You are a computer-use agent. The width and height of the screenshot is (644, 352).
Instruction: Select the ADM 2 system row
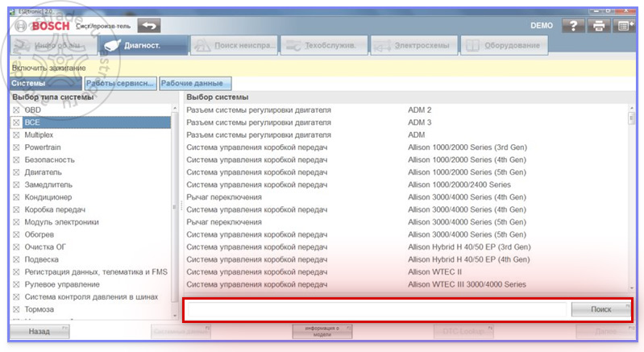click(x=405, y=110)
